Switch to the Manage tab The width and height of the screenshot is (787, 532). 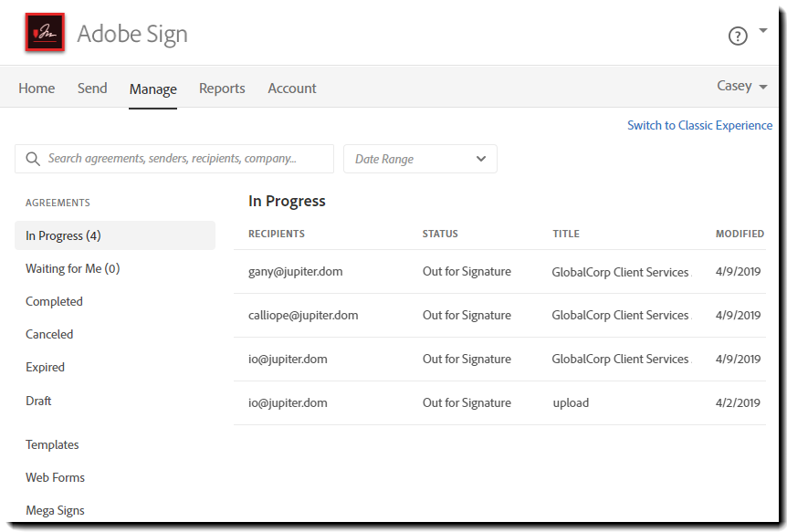point(152,89)
